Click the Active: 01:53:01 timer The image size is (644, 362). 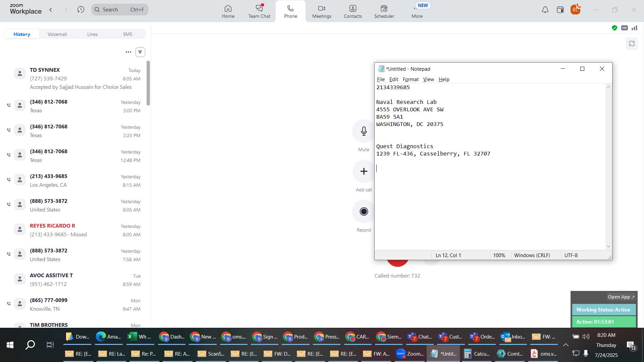(x=603, y=322)
